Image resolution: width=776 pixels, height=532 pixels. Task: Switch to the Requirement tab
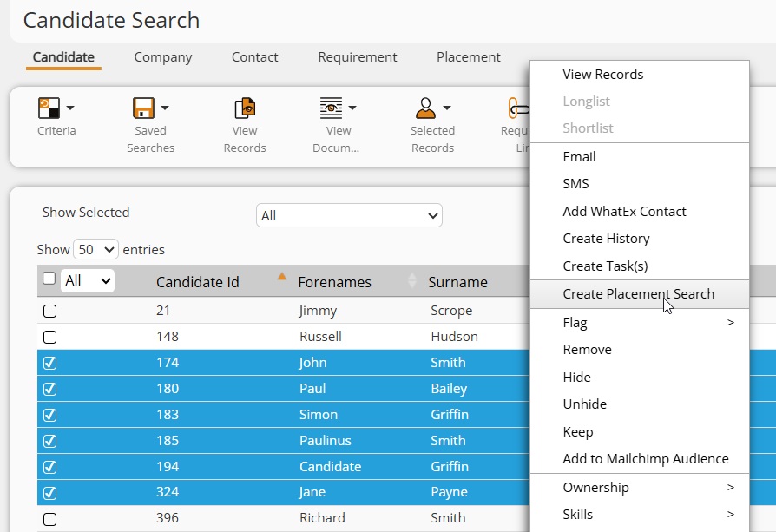click(x=358, y=57)
